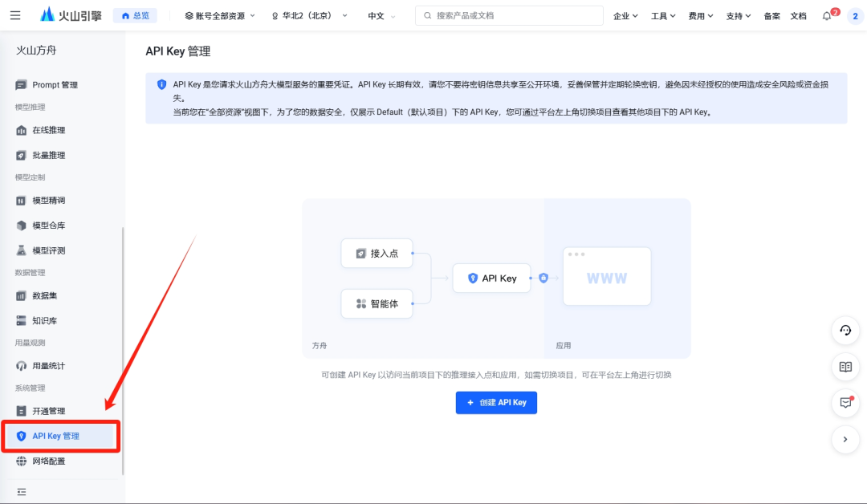
Task: Open the 知识库 page
Action: pyautogui.click(x=45, y=319)
